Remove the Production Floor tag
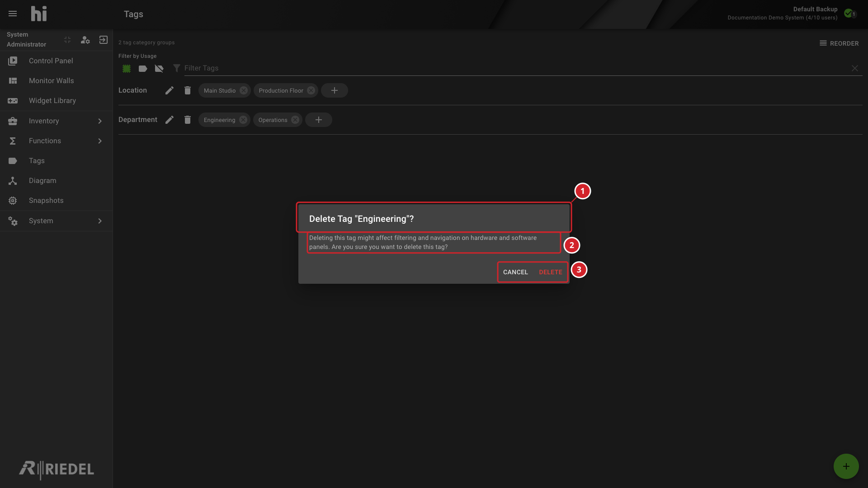Screen dimensions: 868x488 coord(311,90)
